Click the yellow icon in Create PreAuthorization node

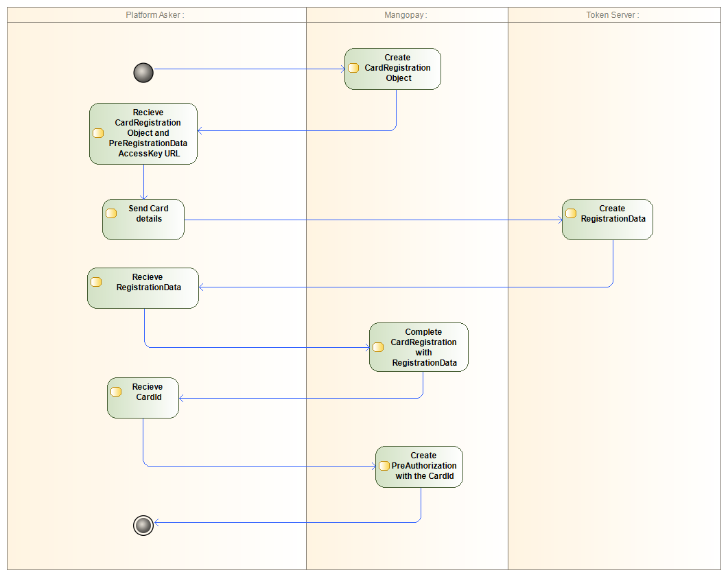coord(384,466)
